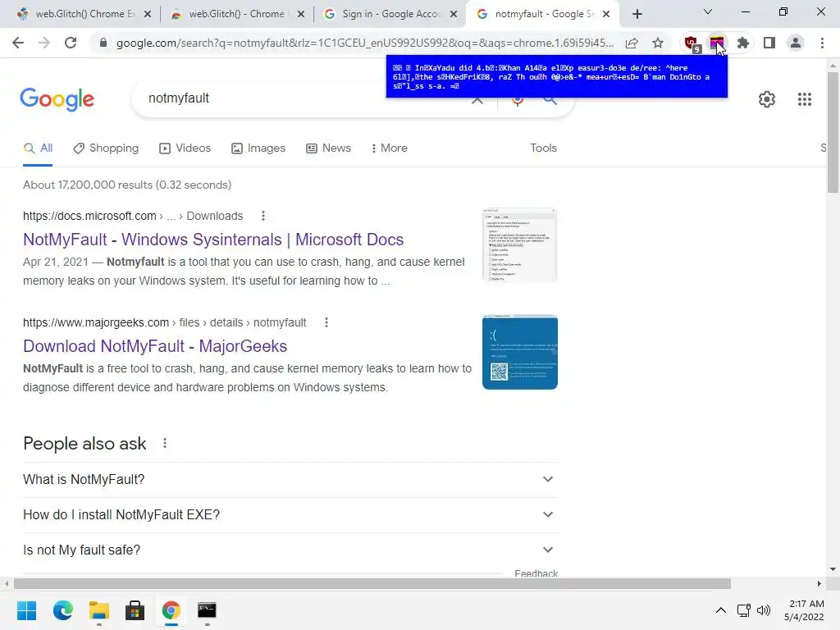
Task: Show hidden system tray icons
Action: 721,610
